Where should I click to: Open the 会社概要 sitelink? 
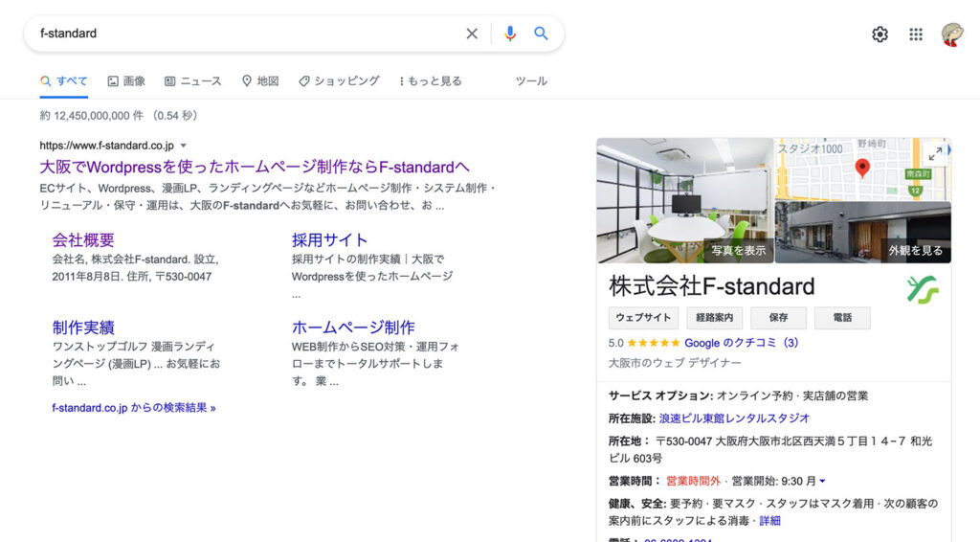click(83, 240)
